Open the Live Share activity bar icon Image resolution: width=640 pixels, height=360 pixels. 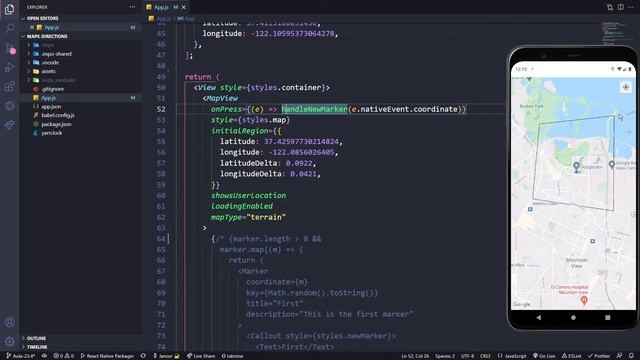pos(9,125)
